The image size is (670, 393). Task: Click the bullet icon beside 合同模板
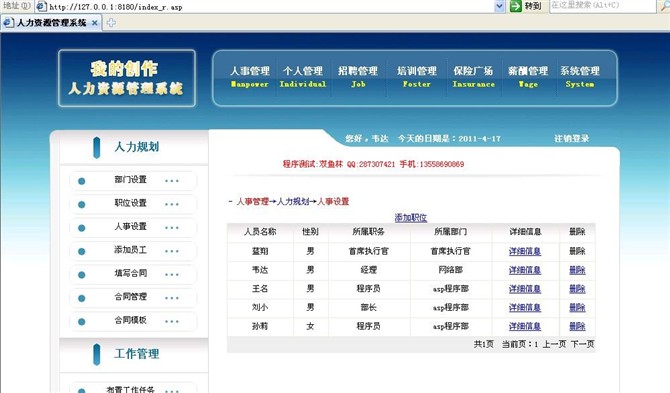82,322
